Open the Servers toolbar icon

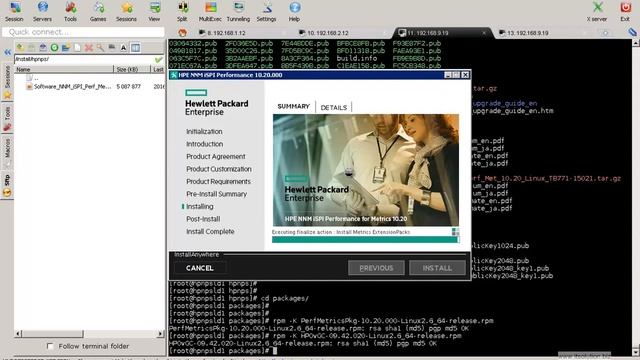point(42,11)
